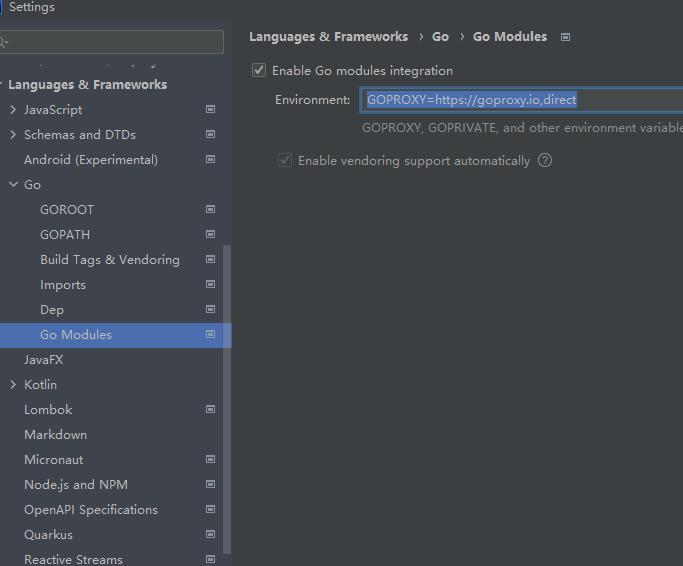
Task: Click the settings search box
Action: coord(115,42)
